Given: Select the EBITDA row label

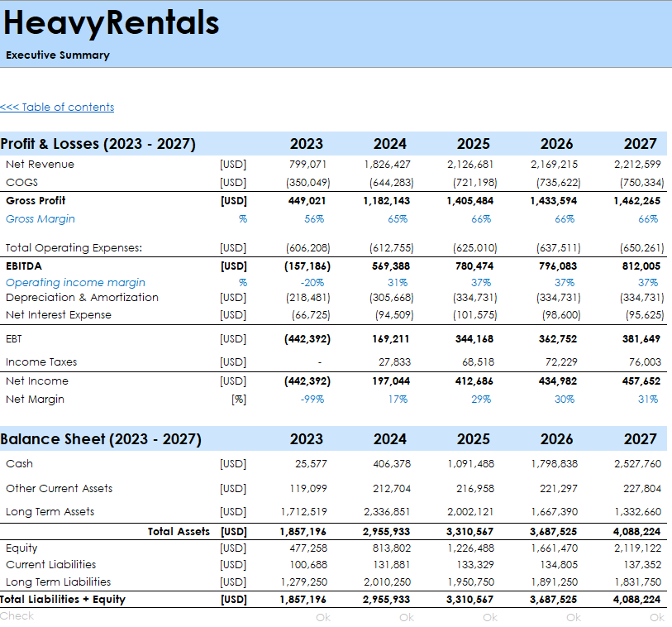Looking at the screenshot, I should (x=24, y=266).
